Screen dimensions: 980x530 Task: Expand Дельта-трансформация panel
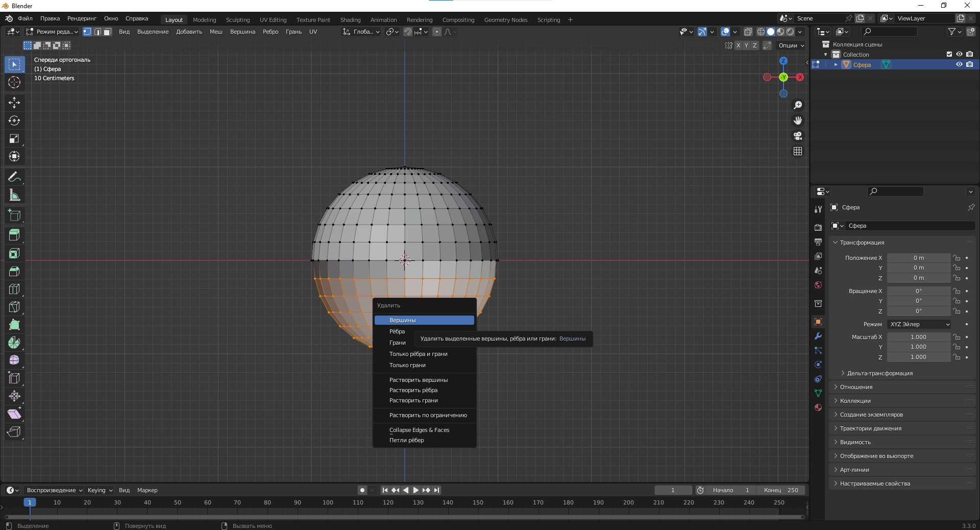879,373
